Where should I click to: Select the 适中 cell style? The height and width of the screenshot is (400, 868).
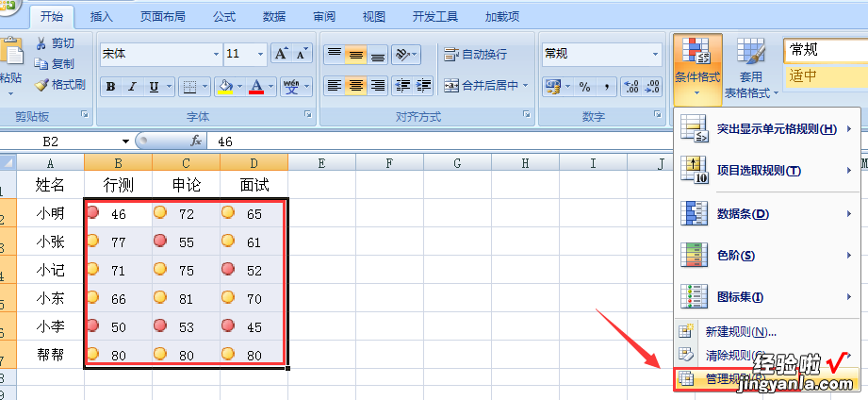(x=826, y=75)
